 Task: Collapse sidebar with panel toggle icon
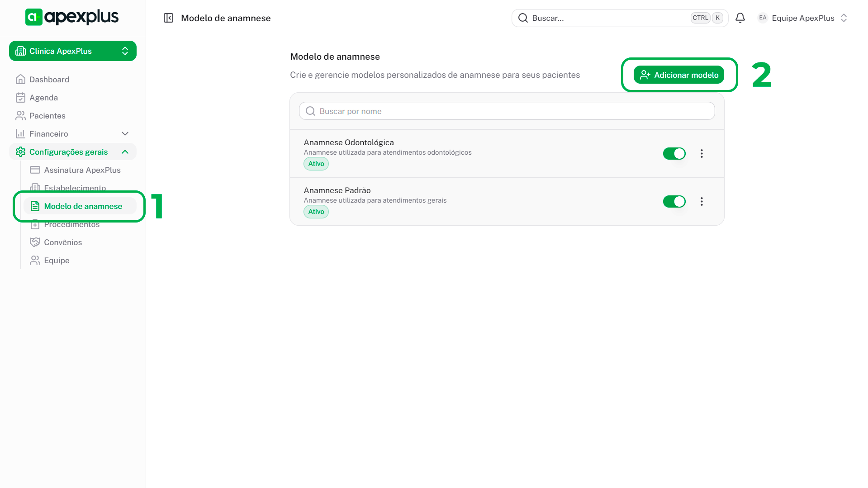point(168,18)
